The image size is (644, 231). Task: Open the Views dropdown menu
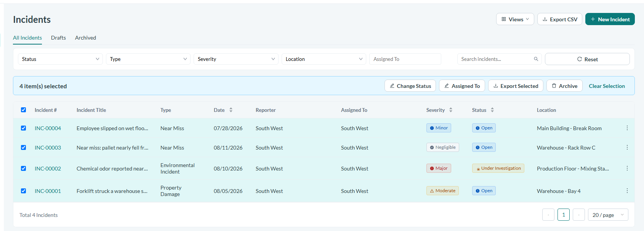click(515, 19)
